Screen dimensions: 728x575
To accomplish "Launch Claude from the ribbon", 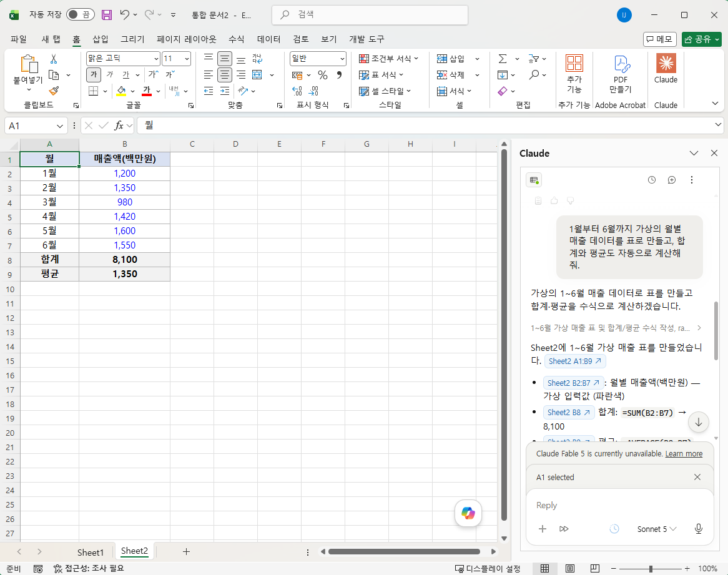I will click(666, 68).
